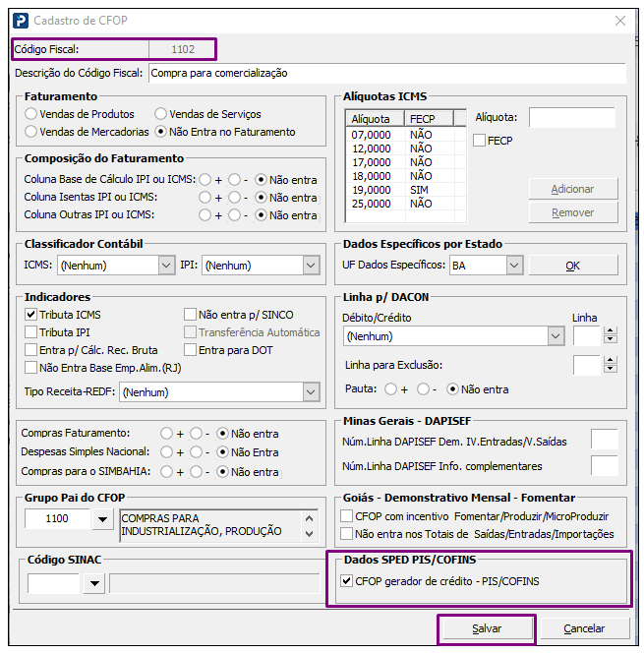Click the Adicionar alíquota button
644x654 pixels.
pyautogui.click(x=572, y=189)
